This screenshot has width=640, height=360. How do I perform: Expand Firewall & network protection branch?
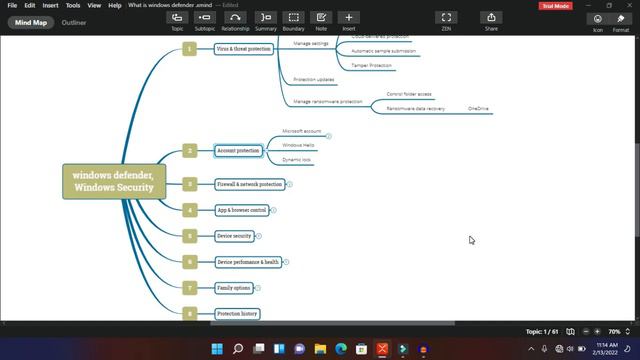pos(289,184)
